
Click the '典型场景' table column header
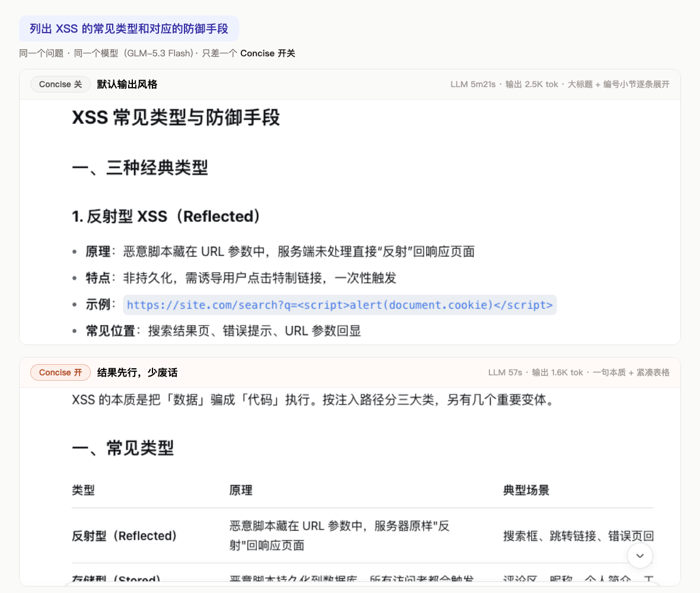coord(526,490)
